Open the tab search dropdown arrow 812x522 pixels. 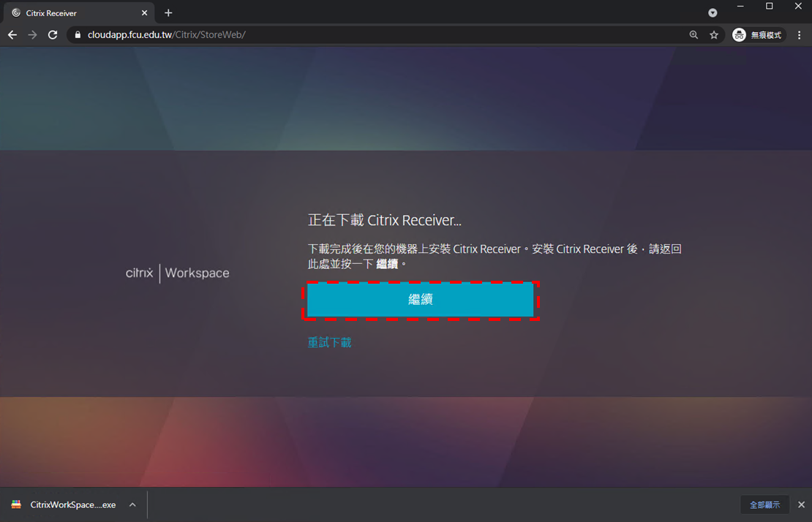click(x=713, y=13)
